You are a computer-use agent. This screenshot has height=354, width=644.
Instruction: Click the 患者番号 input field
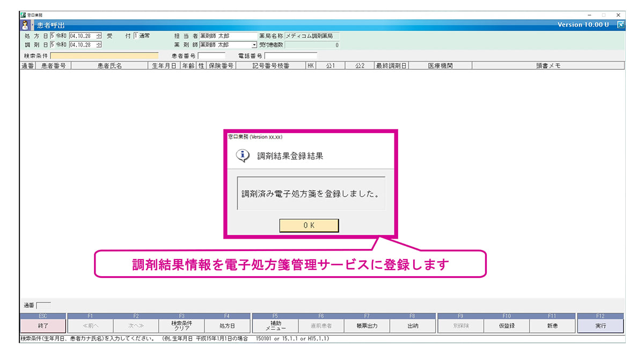point(211,55)
